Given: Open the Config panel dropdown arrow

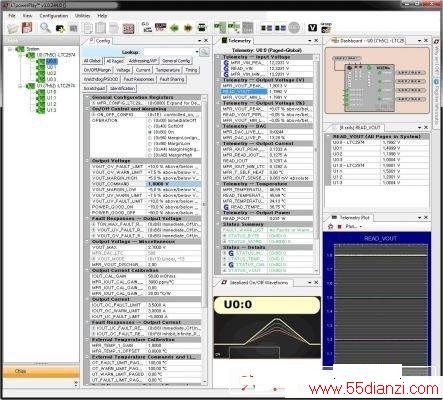Looking at the screenshot, I should coord(200,41).
